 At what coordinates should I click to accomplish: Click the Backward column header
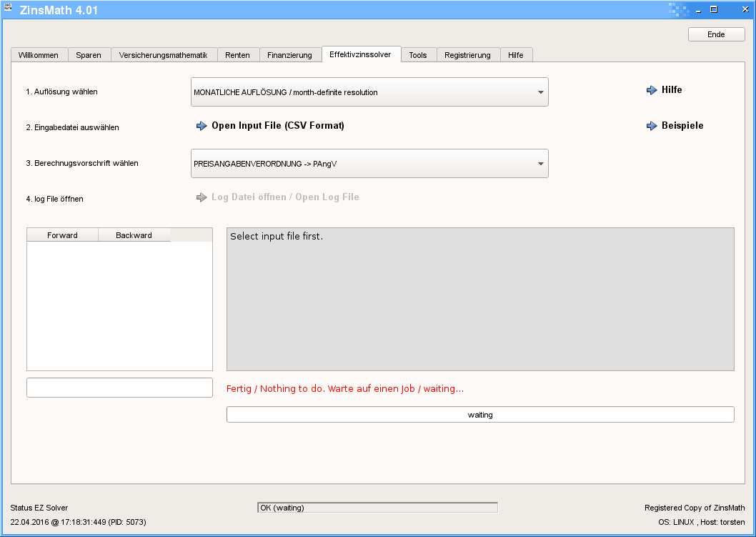coord(134,235)
